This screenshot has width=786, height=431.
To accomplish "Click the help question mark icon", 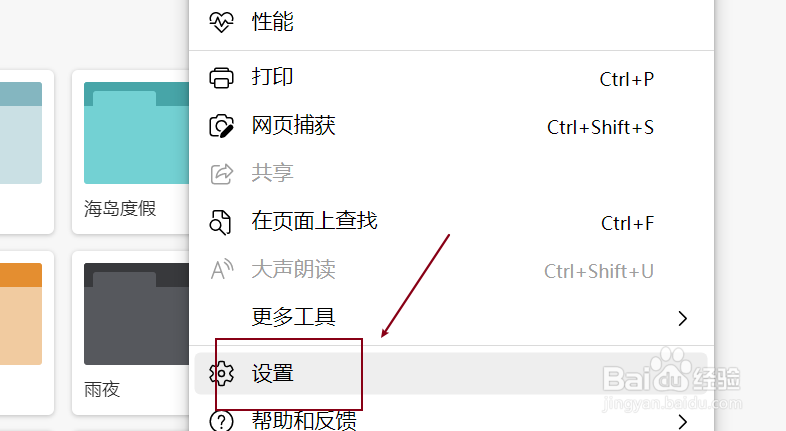I will tap(221, 421).
